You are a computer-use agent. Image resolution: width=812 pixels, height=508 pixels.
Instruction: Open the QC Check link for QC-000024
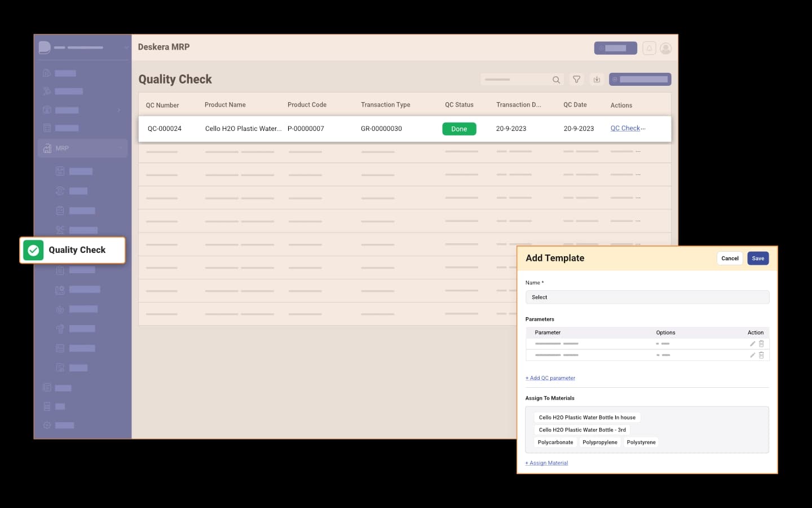[625, 129]
